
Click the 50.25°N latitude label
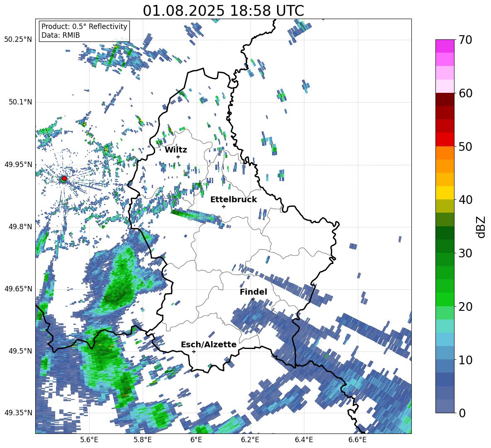18,40
